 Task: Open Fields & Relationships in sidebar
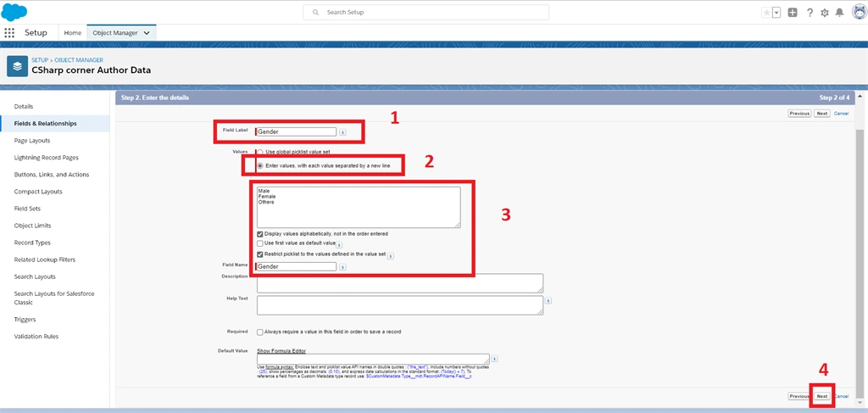pos(46,124)
